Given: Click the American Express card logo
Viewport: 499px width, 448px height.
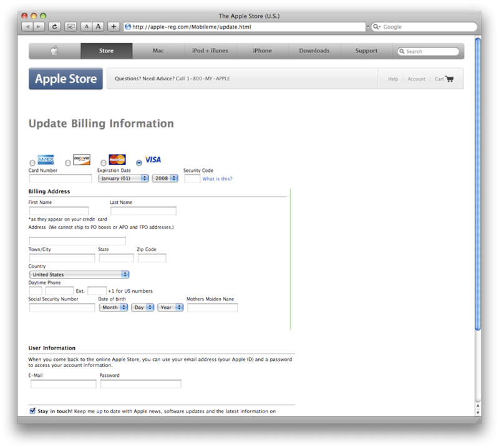Looking at the screenshot, I should [x=46, y=160].
